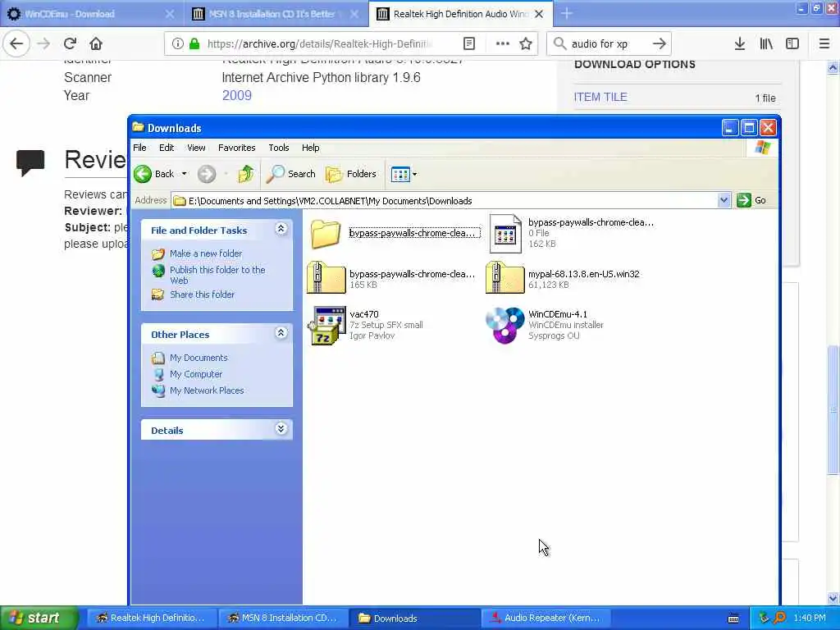This screenshot has width=840, height=630.
Task: Open the Favorites menu
Action: click(x=237, y=148)
